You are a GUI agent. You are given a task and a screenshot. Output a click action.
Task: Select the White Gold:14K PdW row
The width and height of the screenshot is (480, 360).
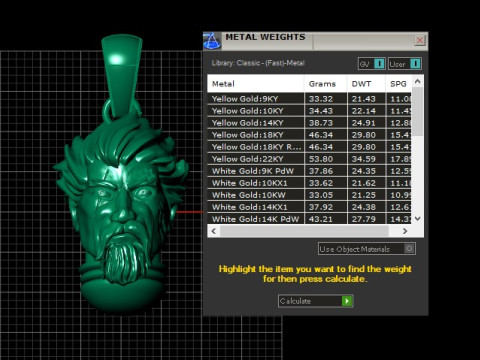click(309, 219)
